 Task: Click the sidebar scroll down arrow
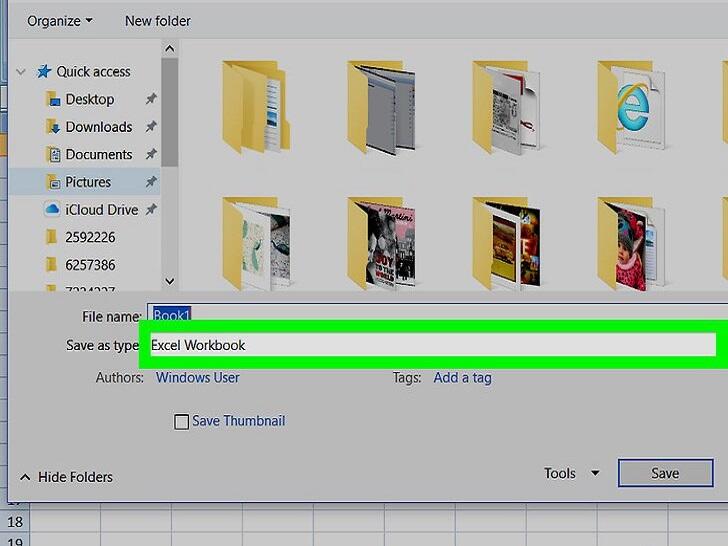pyautogui.click(x=170, y=281)
